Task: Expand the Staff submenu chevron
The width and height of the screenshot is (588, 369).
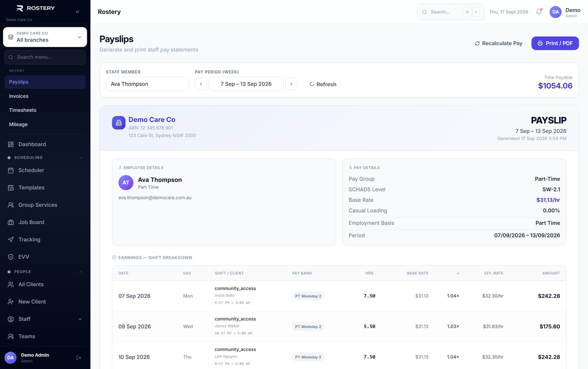Action: click(x=80, y=319)
